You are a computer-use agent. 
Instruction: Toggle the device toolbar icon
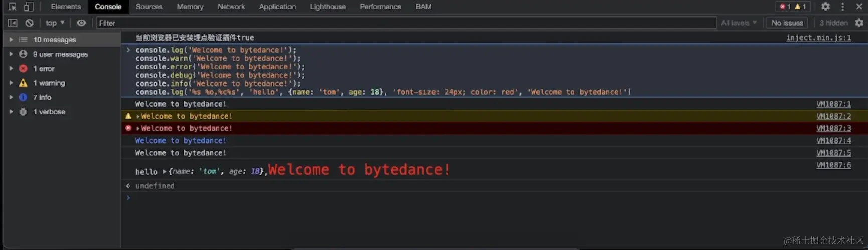29,7
